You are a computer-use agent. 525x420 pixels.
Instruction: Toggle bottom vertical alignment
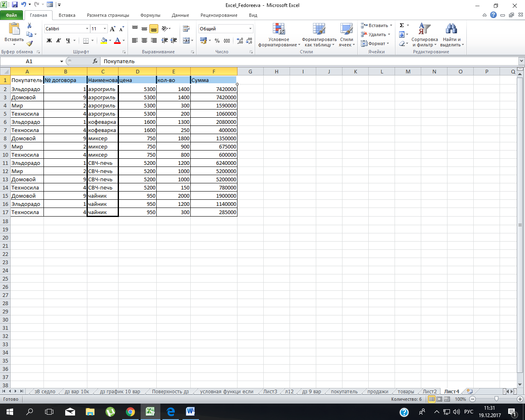(154, 29)
